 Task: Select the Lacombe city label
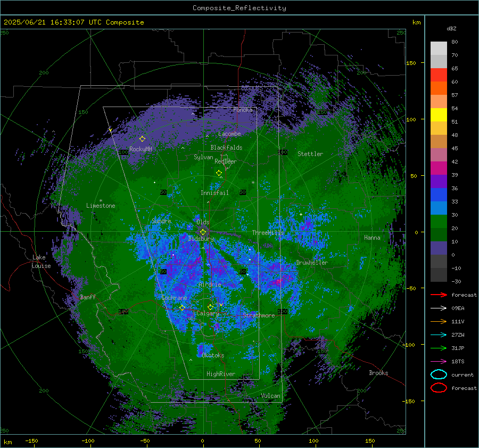click(229, 134)
